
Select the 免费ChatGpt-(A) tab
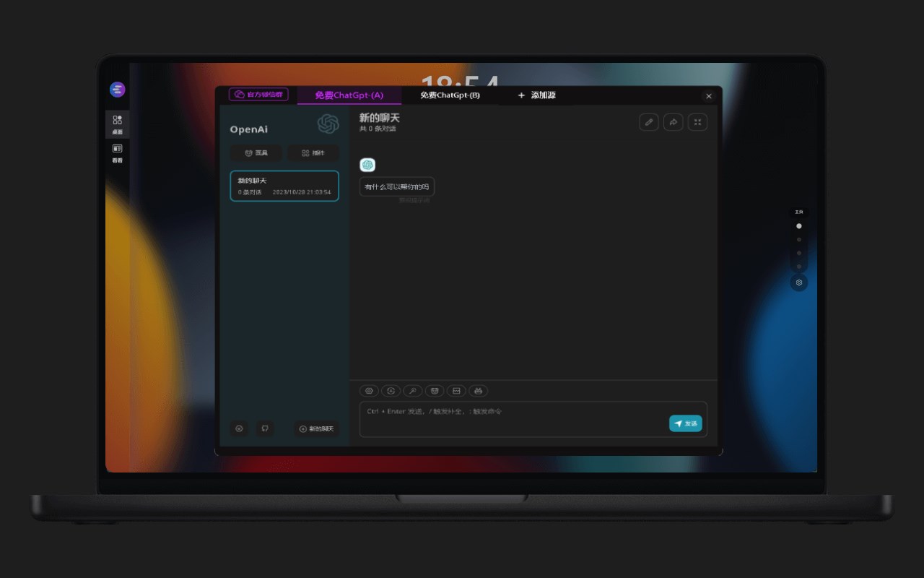click(x=349, y=95)
